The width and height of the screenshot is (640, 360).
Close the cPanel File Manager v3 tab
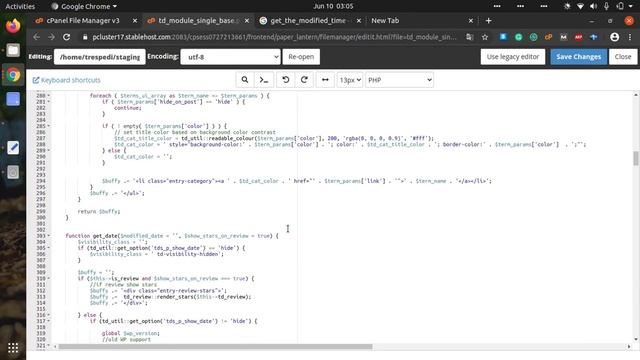135,20
